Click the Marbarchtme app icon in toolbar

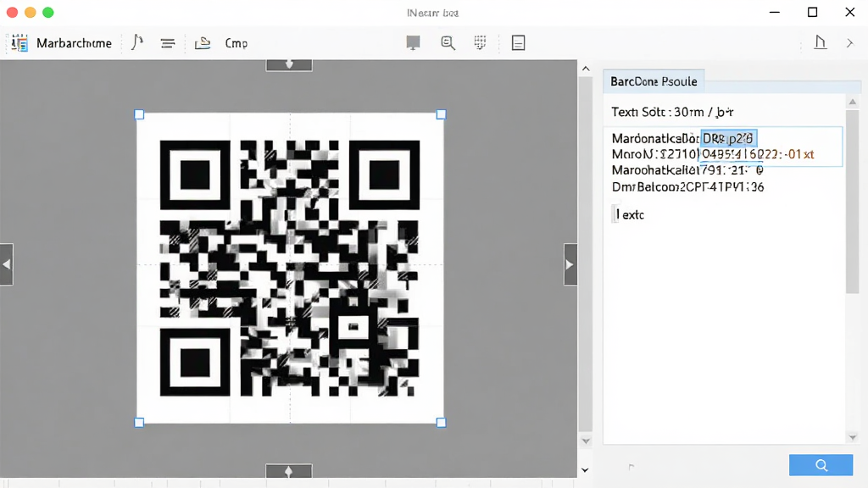(x=19, y=43)
